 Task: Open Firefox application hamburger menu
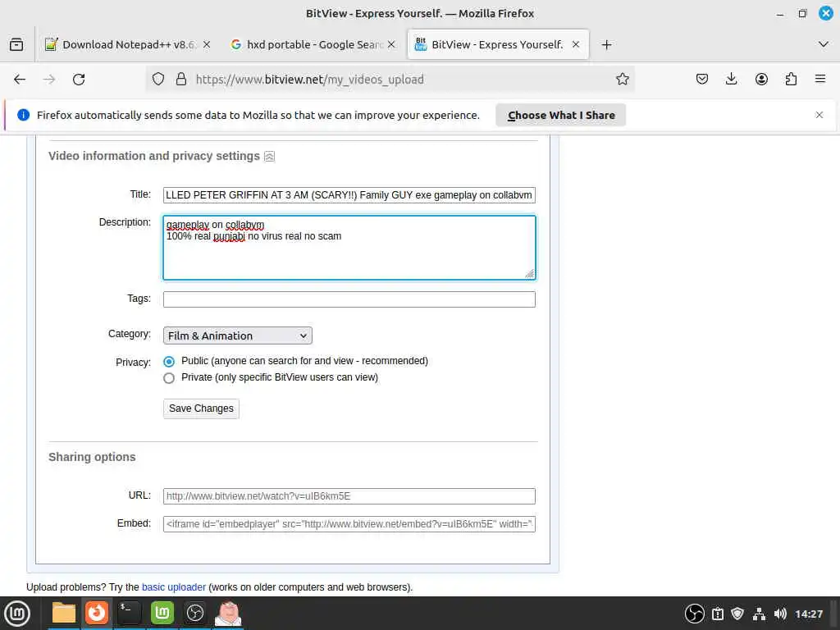pyautogui.click(x=820, y=80)
